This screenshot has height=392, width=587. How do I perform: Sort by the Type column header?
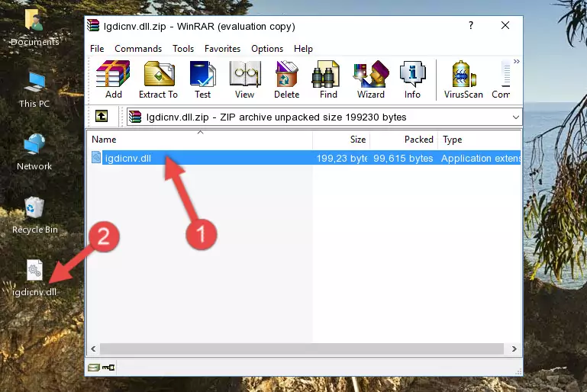point(479,139)
